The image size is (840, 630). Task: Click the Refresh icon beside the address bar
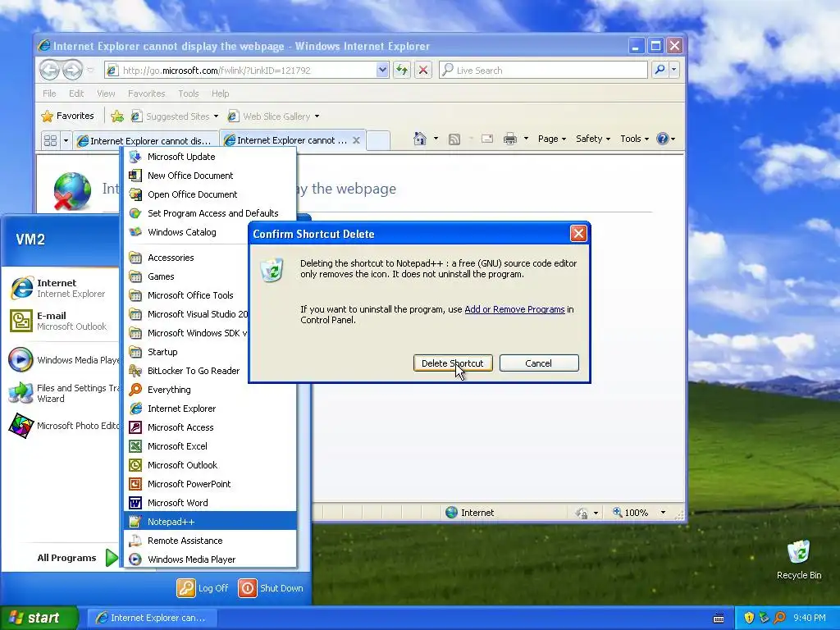pos(402,70)
